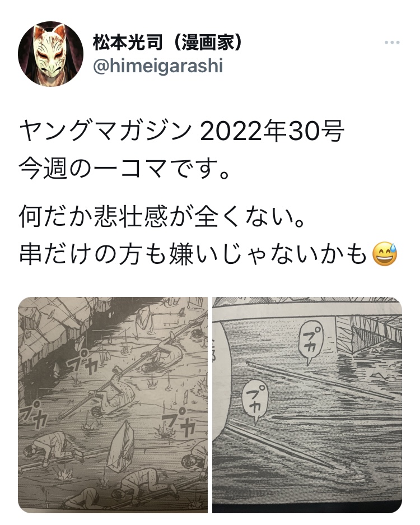Tap the sentence 何だか悲壮感が全くない。
Viewport: 420px width, 525px height.
(x=162, y=217)
